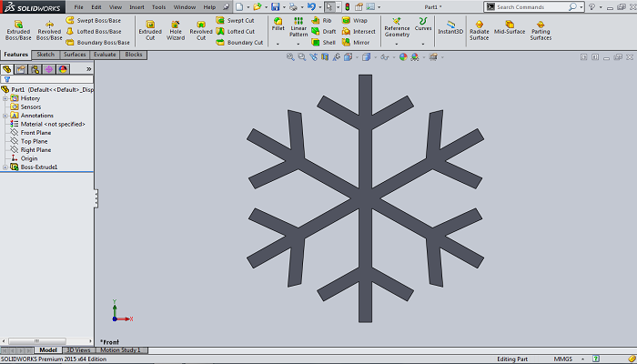The width and height of the screenshot is (637, 364).
Task: Select the Swept Cut feature
Action: pos(235,20)
